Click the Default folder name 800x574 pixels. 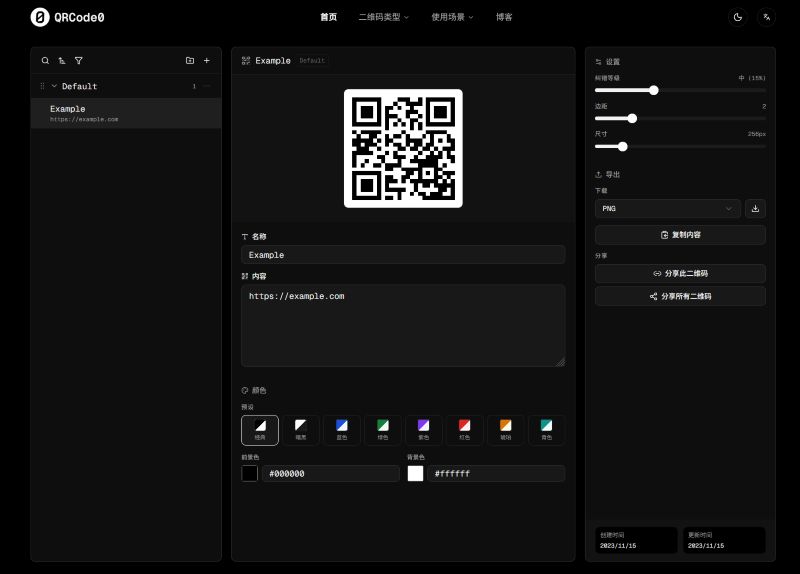[80, 86]
